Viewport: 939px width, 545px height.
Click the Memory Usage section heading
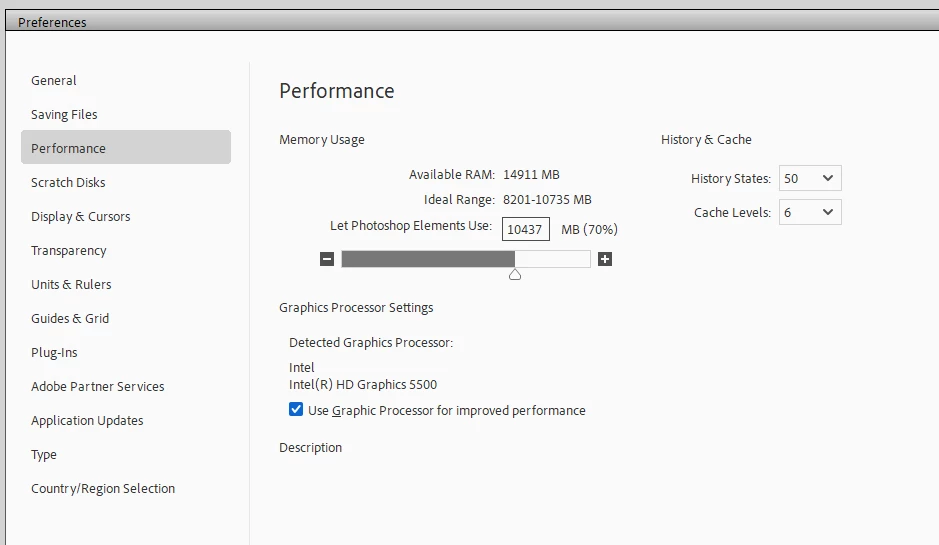[322, 140]
